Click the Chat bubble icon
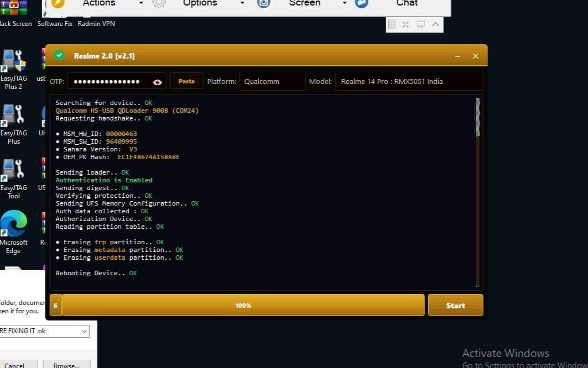This screenshot has height=368, width=588. click(x=362, y=3)
